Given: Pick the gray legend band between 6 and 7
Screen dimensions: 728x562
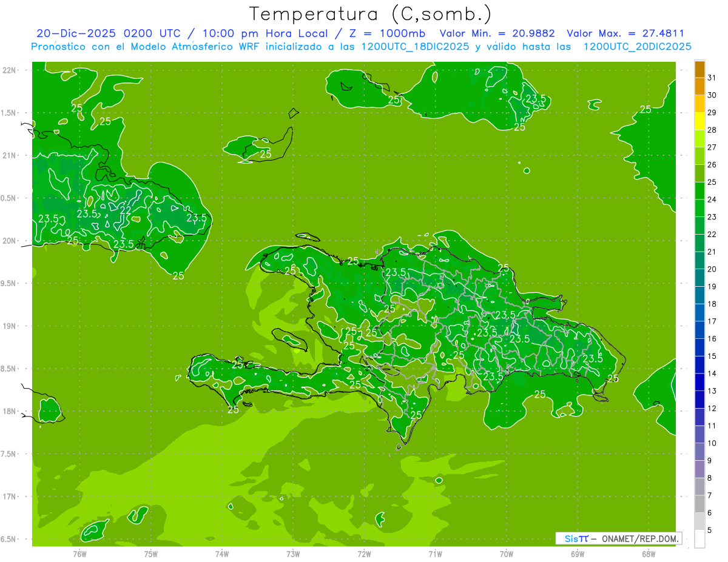Looking at the screenshot, I should (699, 504).
